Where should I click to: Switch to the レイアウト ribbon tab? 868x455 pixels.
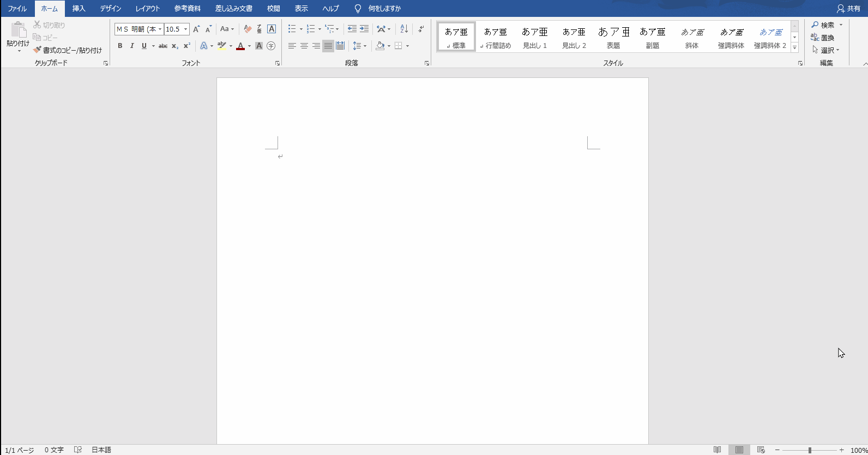click(x=147, y=9)
